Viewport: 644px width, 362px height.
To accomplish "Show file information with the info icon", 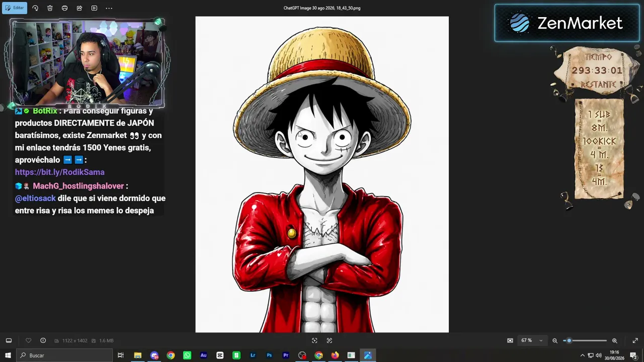I will tap(43, 340).
